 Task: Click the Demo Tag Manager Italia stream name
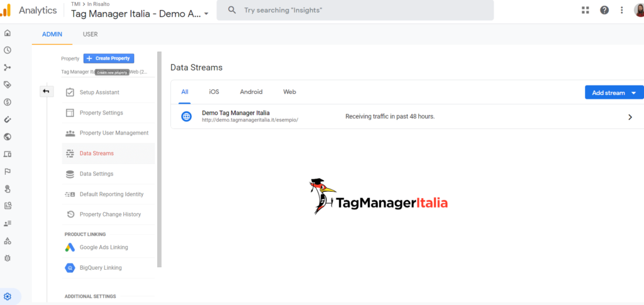(236, 113)
